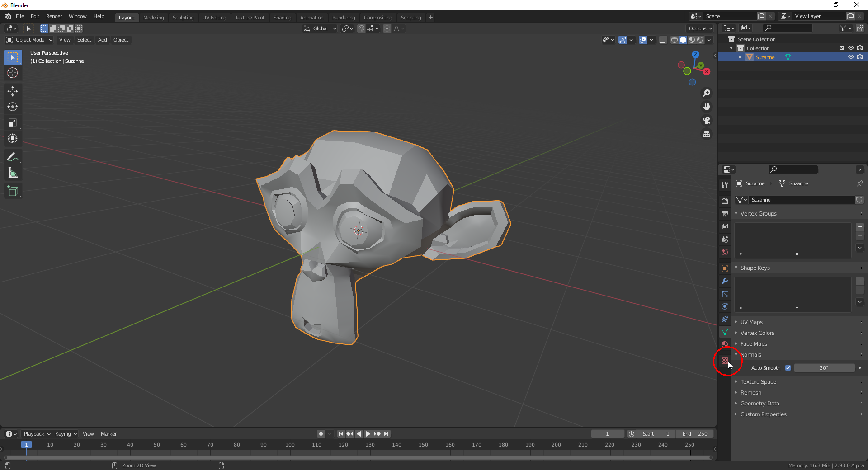Toggle auto keying record button
Screen dimensions: 868x470
(x=321, y=434)
